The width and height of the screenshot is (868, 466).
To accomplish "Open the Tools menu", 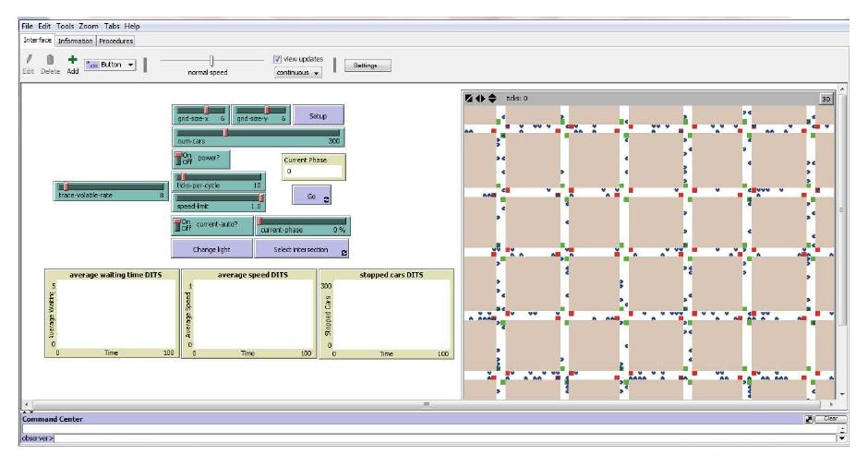I will (x=65, y=26).
